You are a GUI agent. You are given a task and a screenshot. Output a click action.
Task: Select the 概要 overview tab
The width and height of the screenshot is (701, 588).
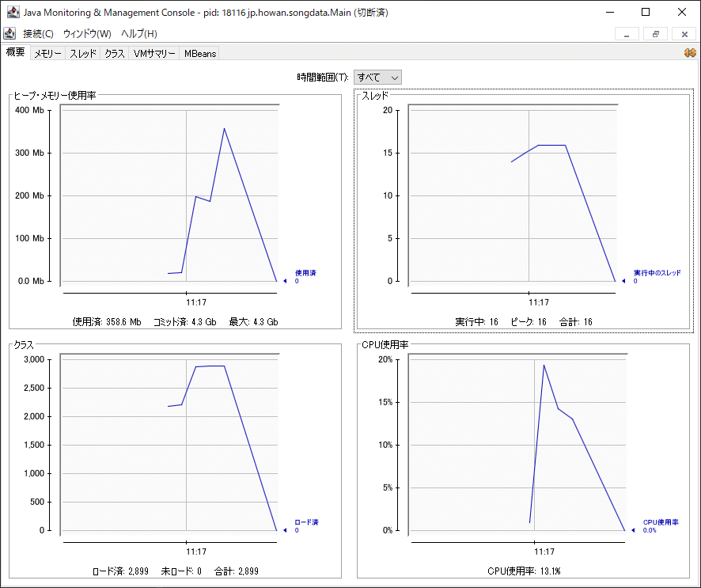point(14,53)
